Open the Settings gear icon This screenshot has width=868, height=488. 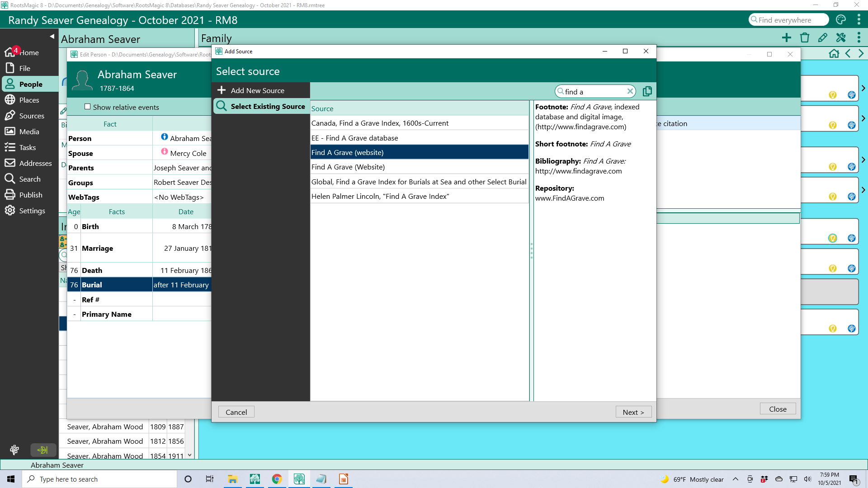pos(10,211)
